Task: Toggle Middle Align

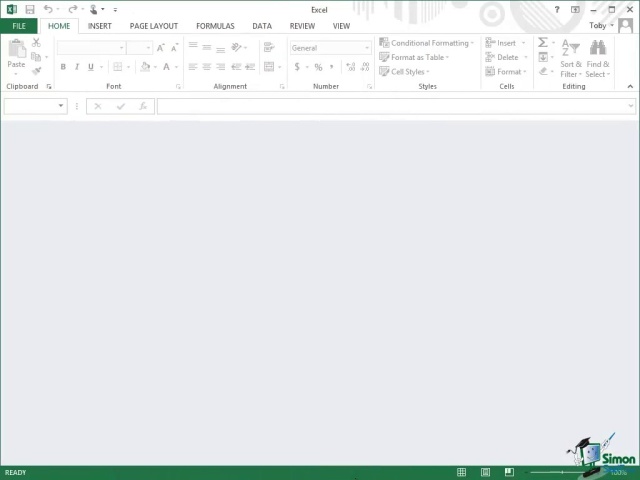Action: pyautogui.click(x=207, y=47)
